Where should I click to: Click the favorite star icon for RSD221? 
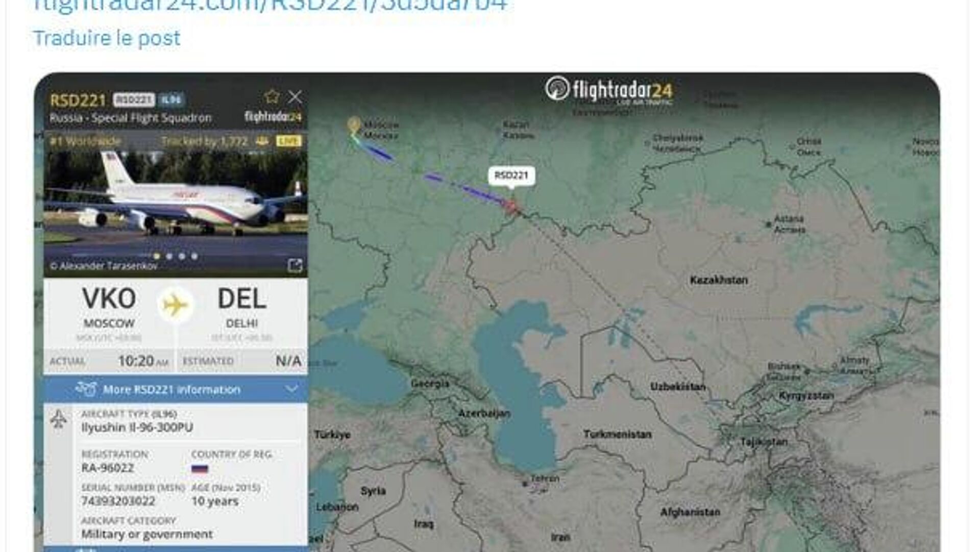(x=272, y=96)
